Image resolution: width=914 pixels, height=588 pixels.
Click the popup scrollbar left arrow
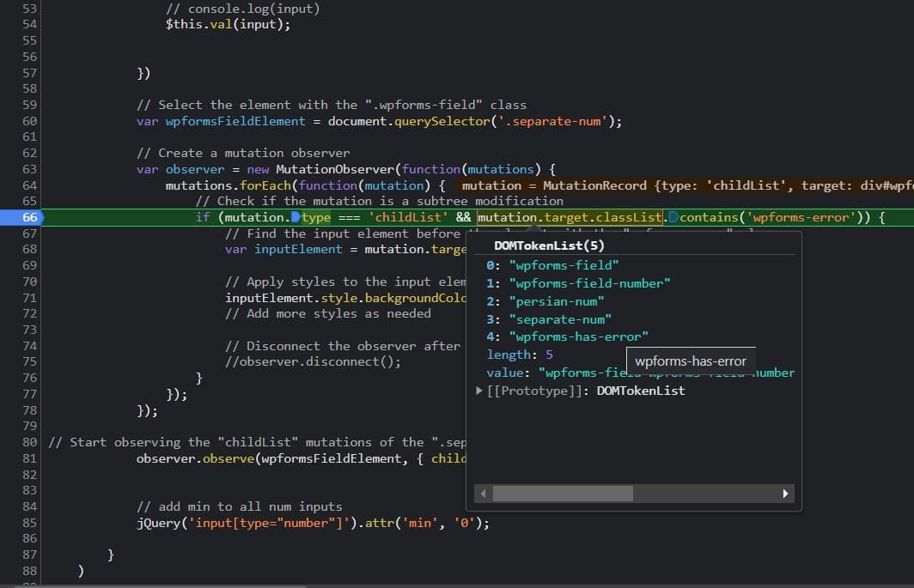[484, 494]
